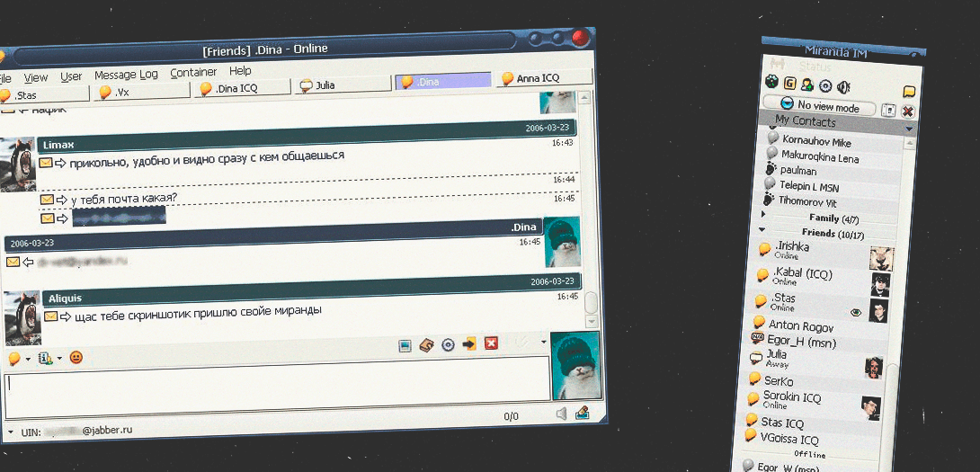Open the Status menu in Miranda IM
This screenshot has width=980, height=472.
(x=815, y=67)
